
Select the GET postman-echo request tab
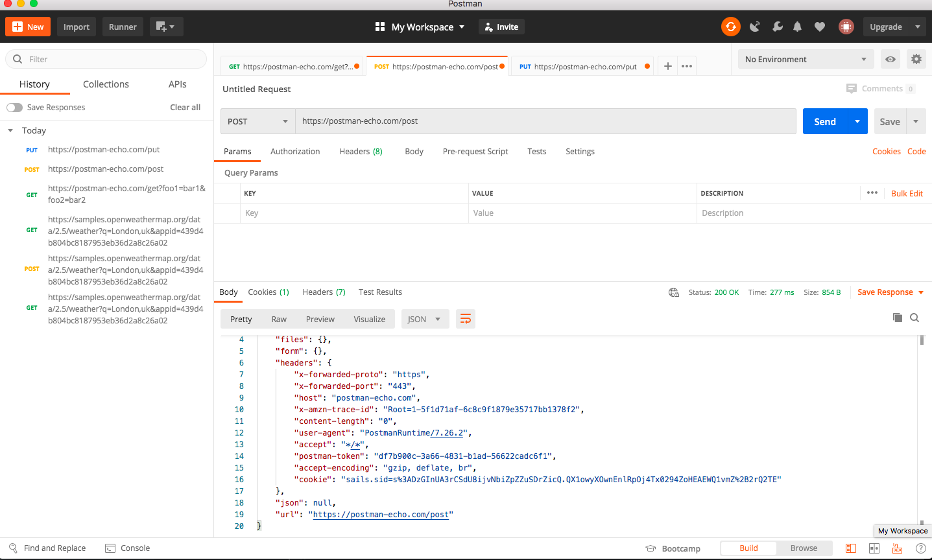click(x=293, y=66)
